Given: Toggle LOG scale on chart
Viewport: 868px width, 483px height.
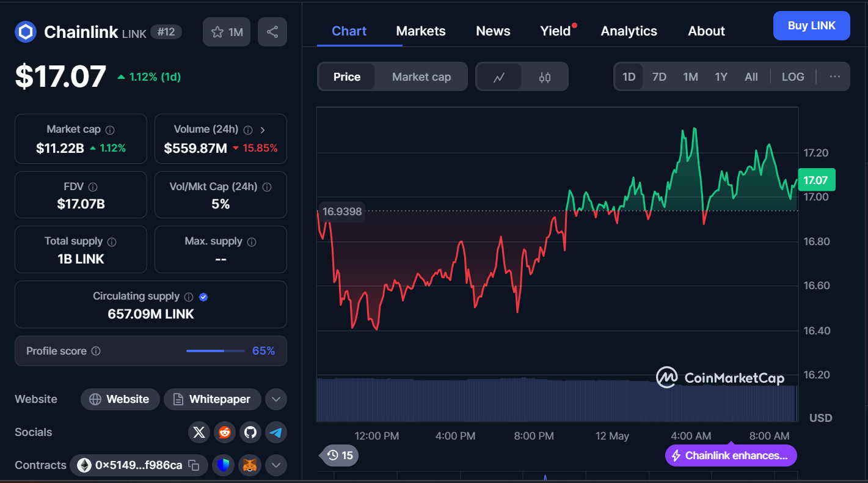Looking at the screenshot, I should (793, 77).
